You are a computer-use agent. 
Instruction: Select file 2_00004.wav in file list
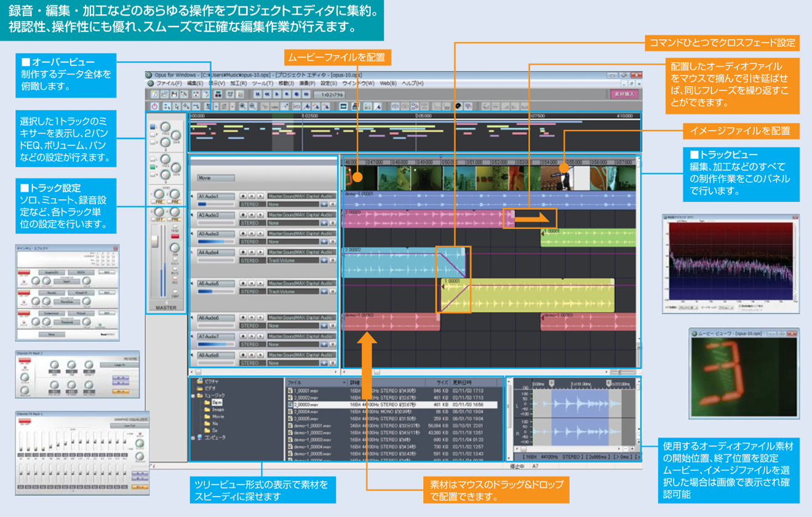pyautogui.click(x=304, y=412)
